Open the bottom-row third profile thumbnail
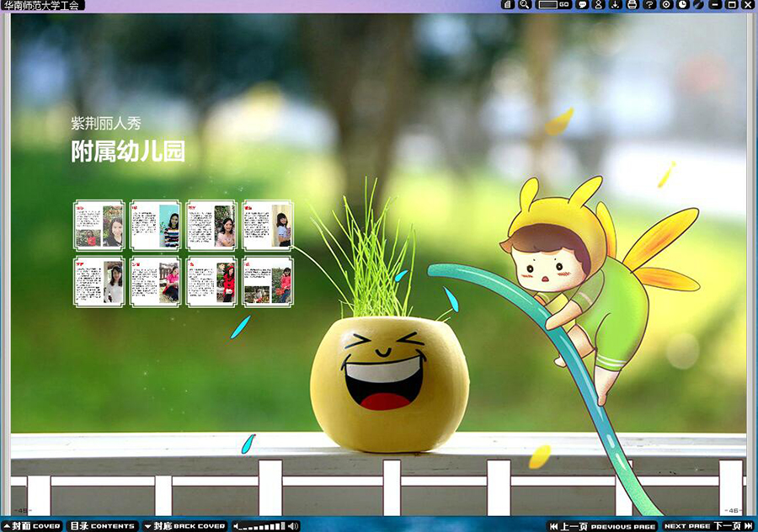 211,282
